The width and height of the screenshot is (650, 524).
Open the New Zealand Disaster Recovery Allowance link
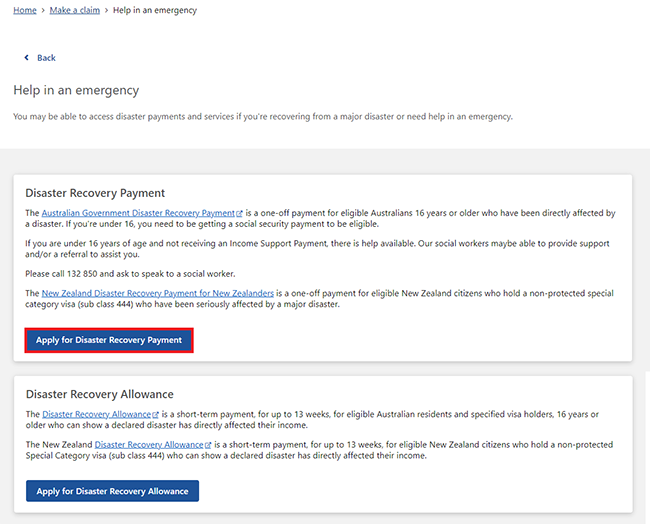(x=148, y=444)
